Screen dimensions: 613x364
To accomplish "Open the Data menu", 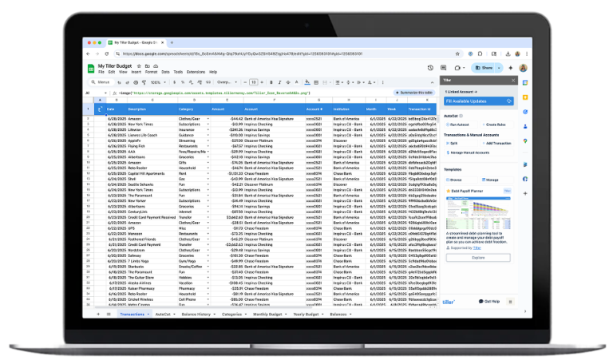I will click(166, 73).
